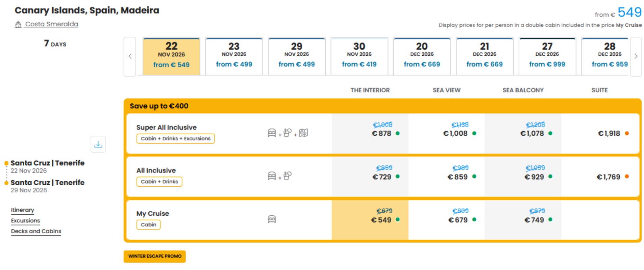Click the cabin bed icon in My Cruise row

272,219
